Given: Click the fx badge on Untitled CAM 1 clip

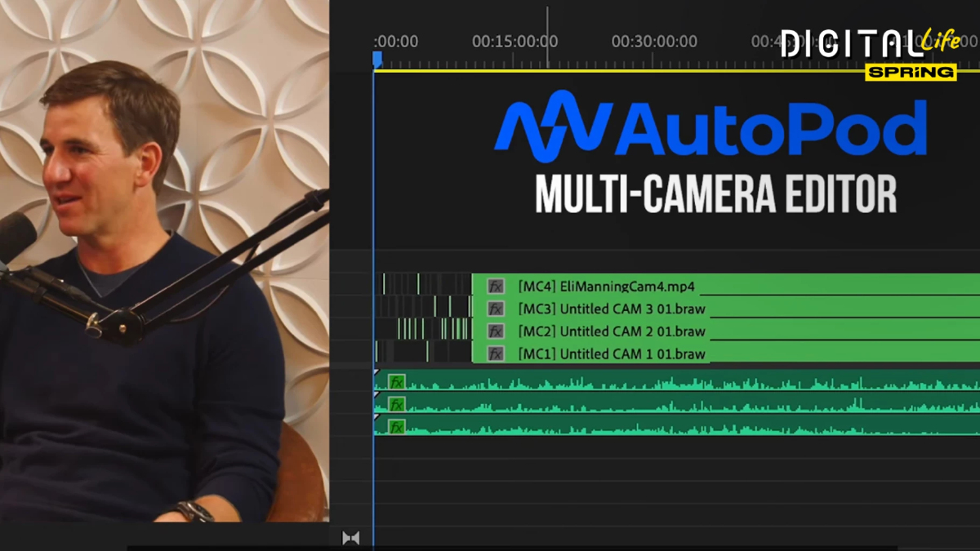Looking at the screenshot, I should click(495, 353).
